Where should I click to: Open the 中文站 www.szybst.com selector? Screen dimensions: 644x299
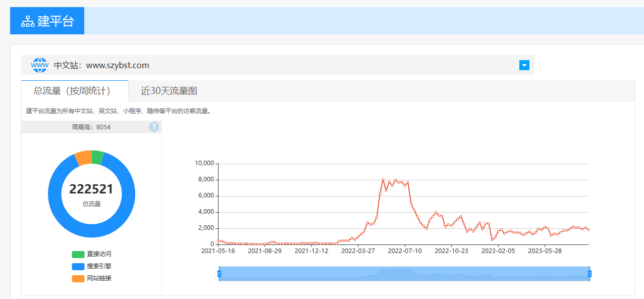278,65
